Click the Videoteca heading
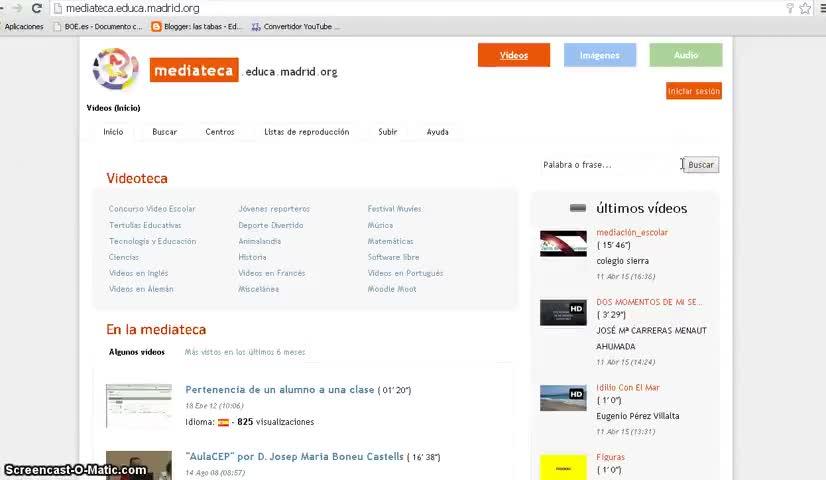This screenshot has width=826, height=480. click(137, 179)
